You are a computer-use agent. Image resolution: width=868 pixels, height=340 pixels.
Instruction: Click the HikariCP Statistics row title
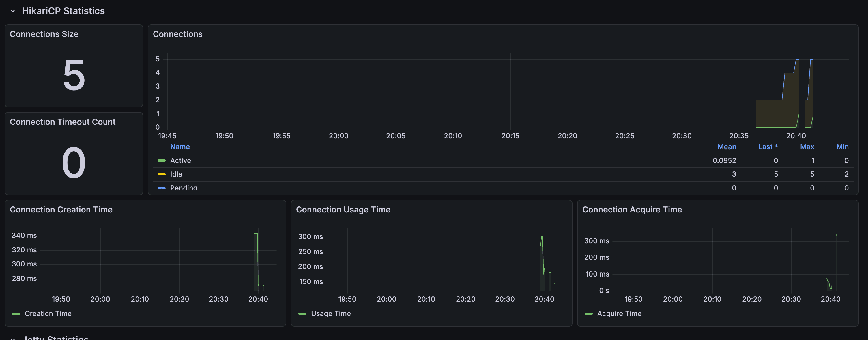tap(63, 11)
